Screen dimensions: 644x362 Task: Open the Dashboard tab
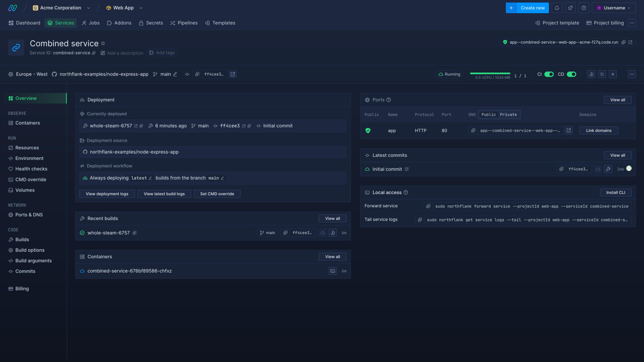24,23
